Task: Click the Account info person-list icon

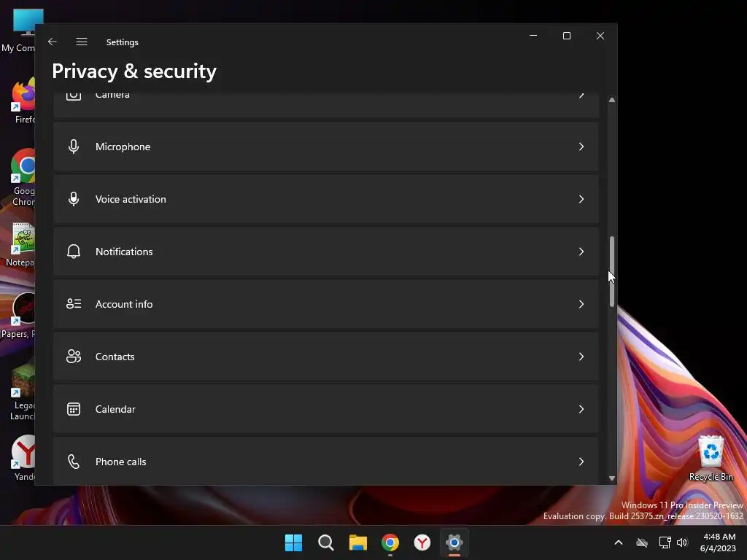Action: (x=74, y=304)
